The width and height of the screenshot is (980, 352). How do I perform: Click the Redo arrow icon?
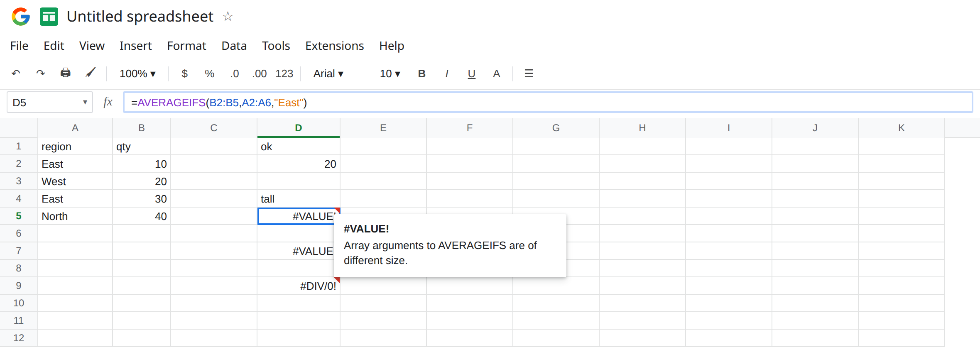pos(40,73)
